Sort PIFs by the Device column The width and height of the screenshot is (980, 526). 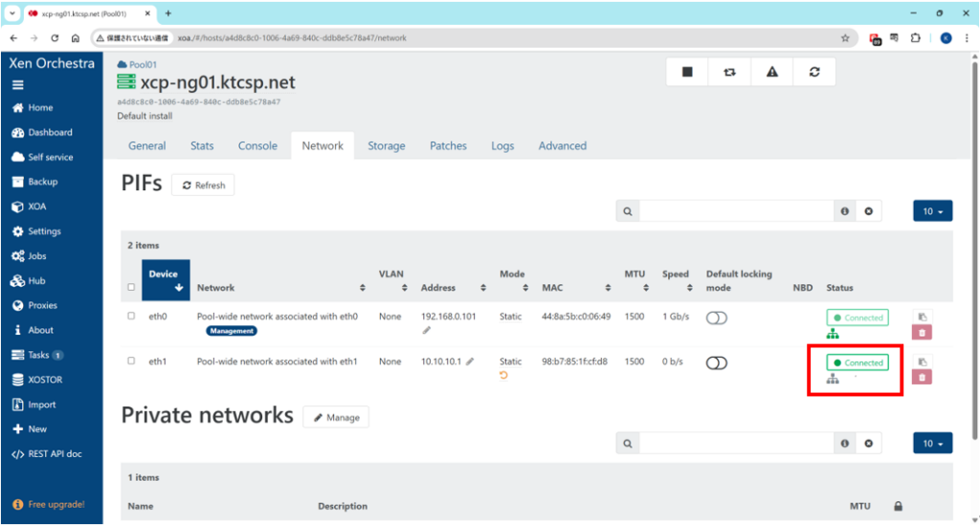point(165,281)
